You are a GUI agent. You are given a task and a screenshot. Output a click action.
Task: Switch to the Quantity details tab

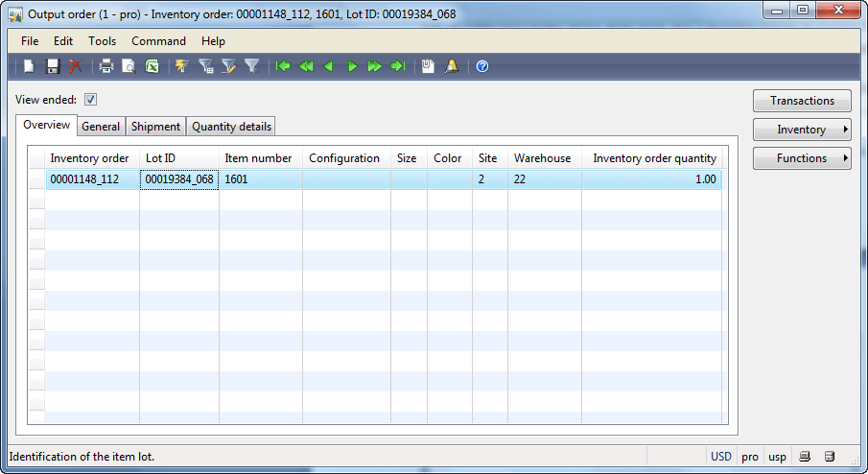(232, 127)
